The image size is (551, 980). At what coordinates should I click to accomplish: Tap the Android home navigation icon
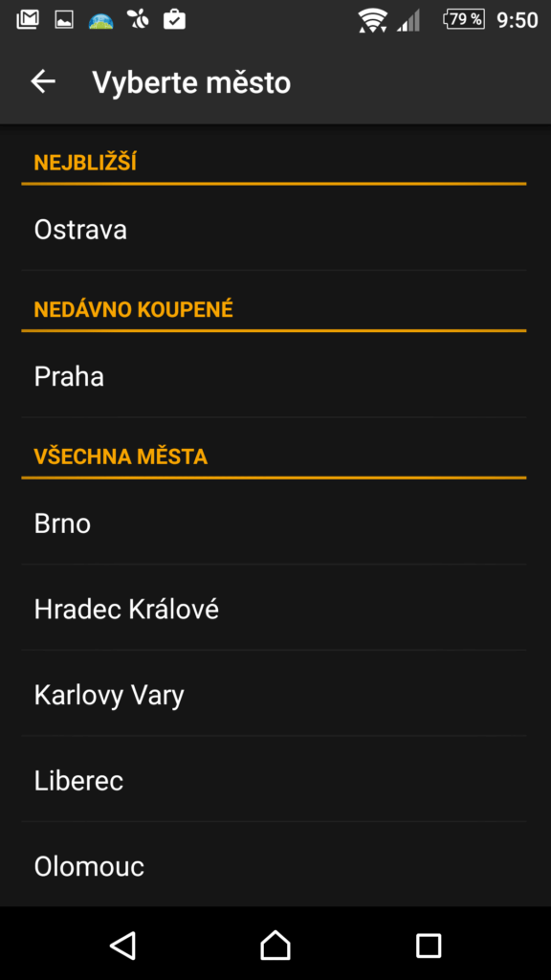[x=275, y=945]
